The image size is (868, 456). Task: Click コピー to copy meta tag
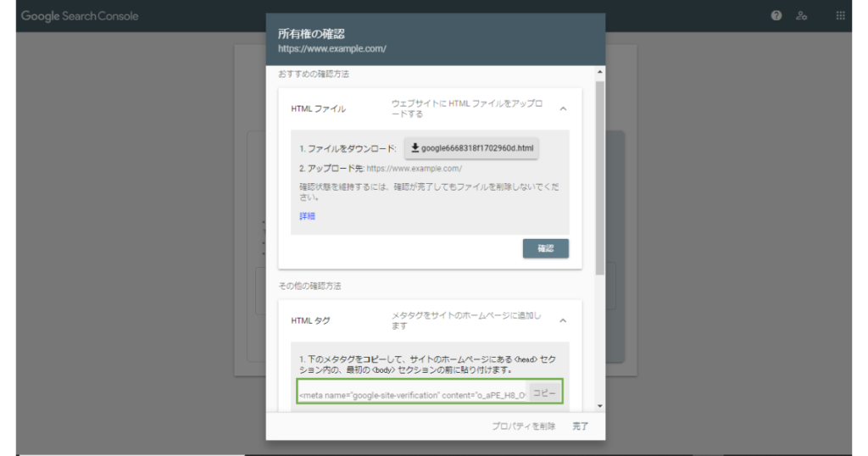pos(544,393)
